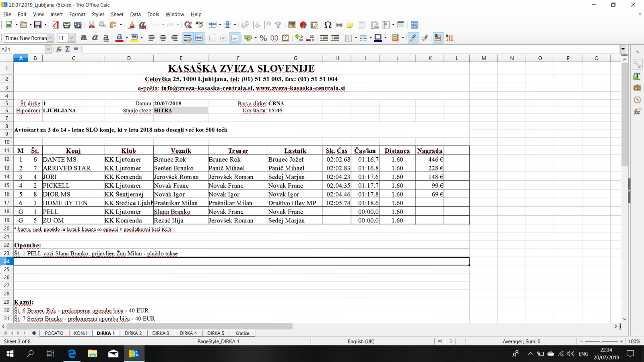Expand the Name Box cell reference dropdown

(x=48, y=49)
